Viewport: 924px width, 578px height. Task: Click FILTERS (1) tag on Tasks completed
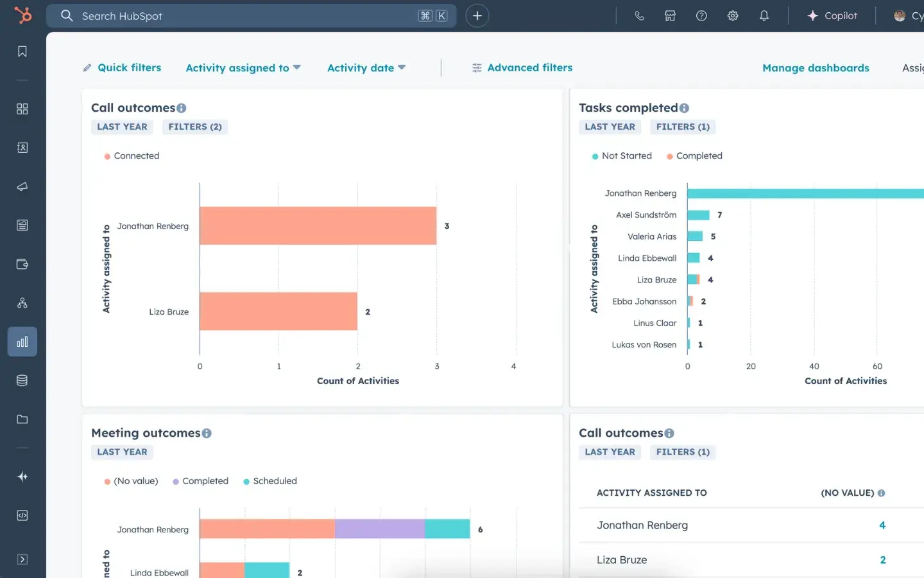[683, 127]
